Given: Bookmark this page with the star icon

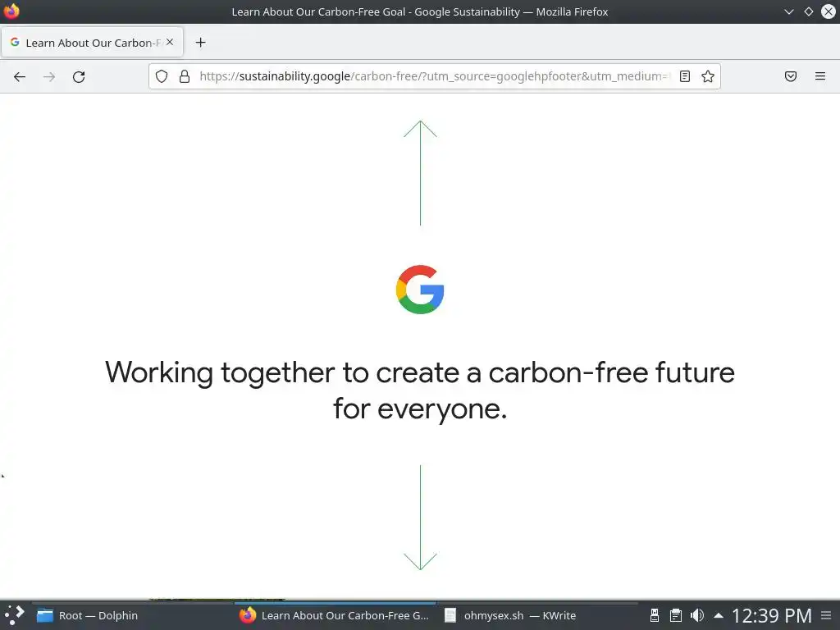Looking at the screenshot, I should pyautogui.click(x=708, y=76).
